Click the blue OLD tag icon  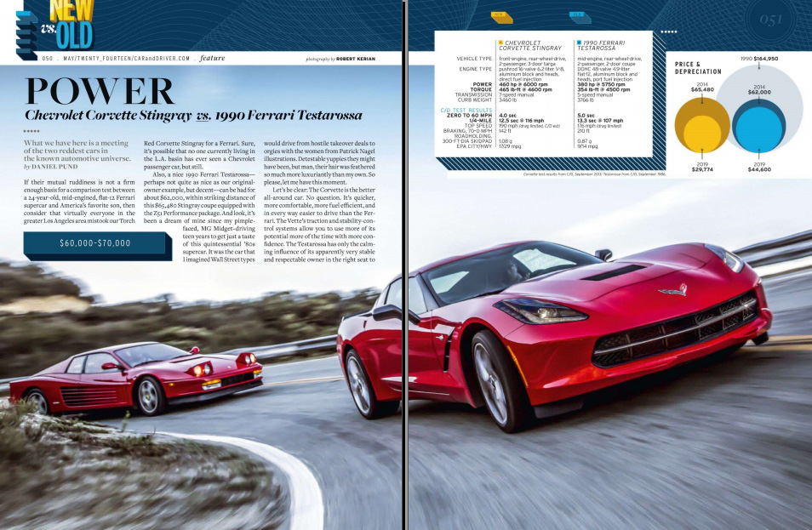(x=580, y=17)
